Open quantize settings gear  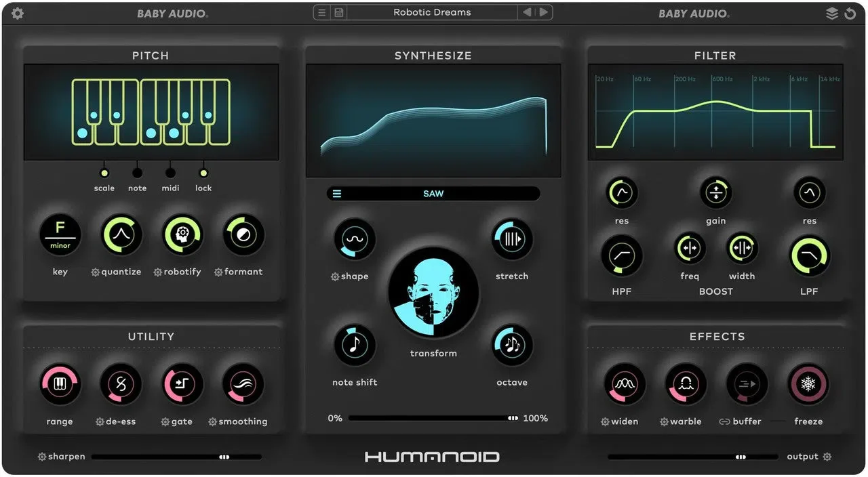(x=96, y=272)
